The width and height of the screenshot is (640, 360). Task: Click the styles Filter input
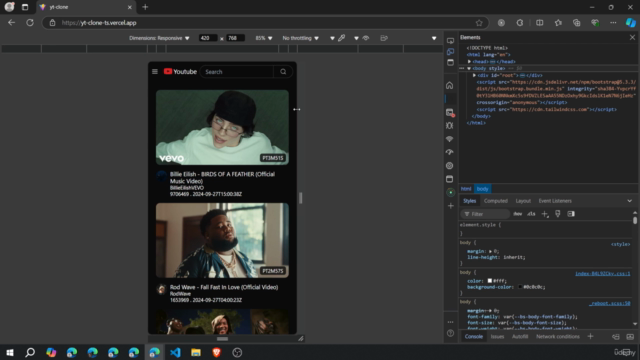(486, 214)
